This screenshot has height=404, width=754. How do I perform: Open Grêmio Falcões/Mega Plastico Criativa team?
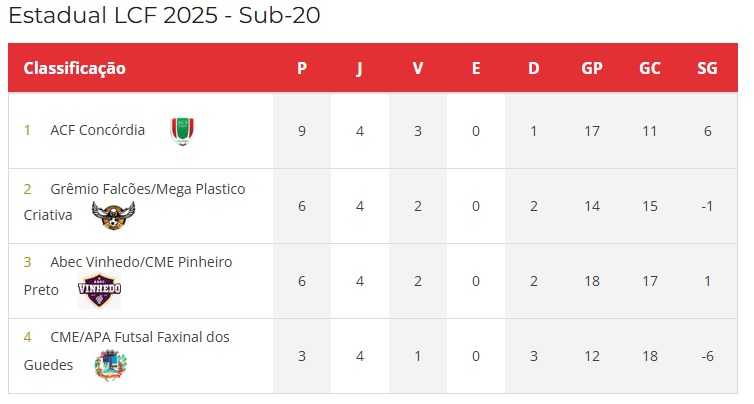click(134, 202)
